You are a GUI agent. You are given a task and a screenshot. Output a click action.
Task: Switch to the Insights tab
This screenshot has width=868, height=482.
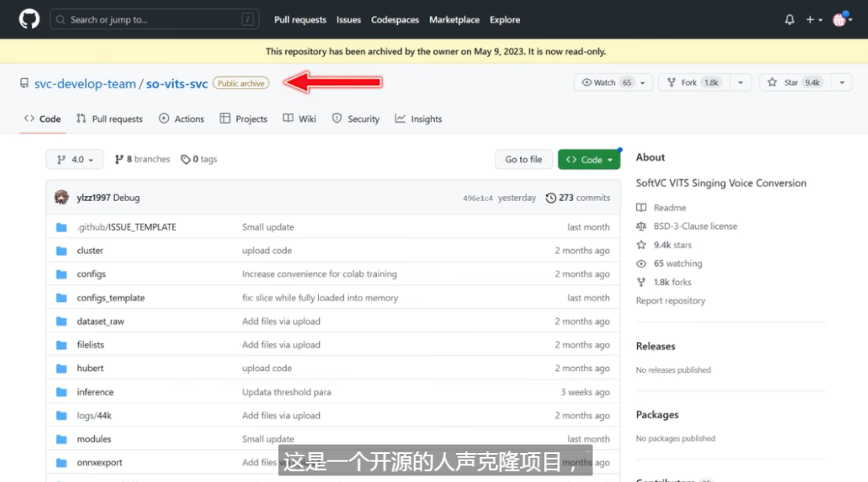419,118
